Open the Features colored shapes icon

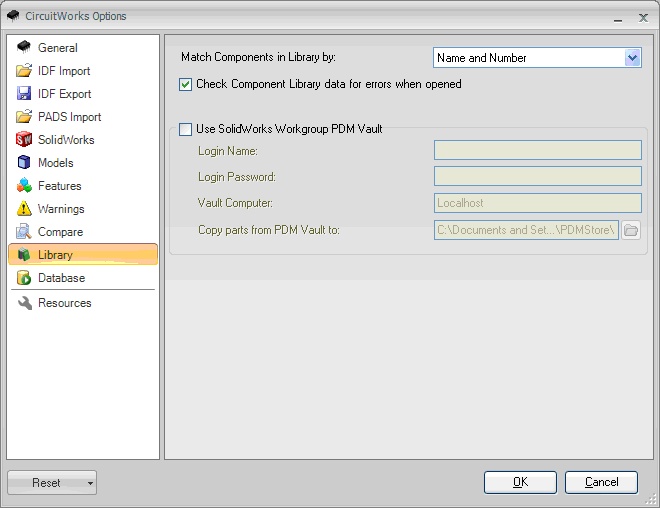24,185
